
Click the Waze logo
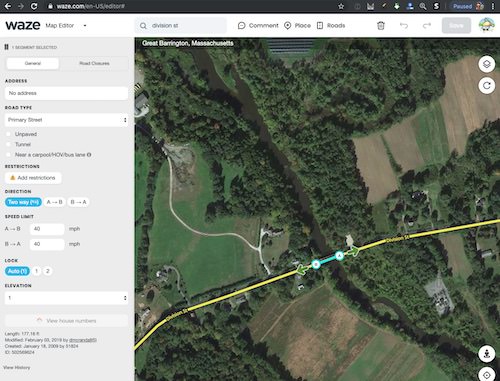click(23, 25)
